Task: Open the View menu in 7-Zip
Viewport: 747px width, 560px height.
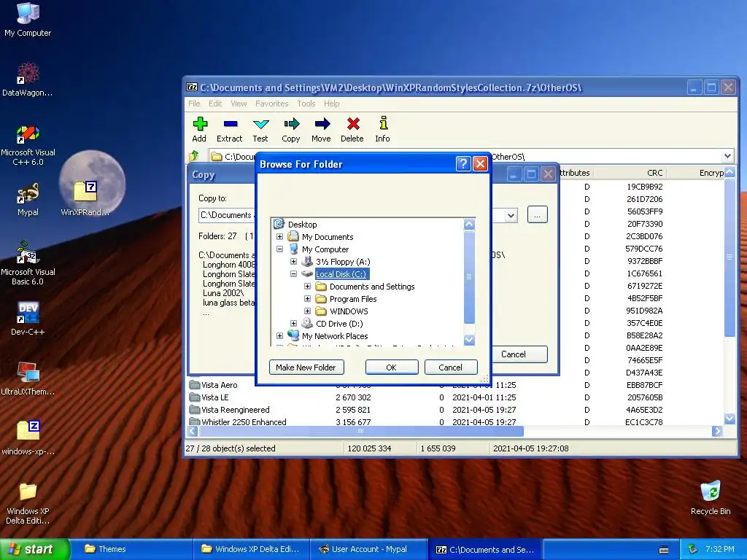Action: tap(239, 104)
